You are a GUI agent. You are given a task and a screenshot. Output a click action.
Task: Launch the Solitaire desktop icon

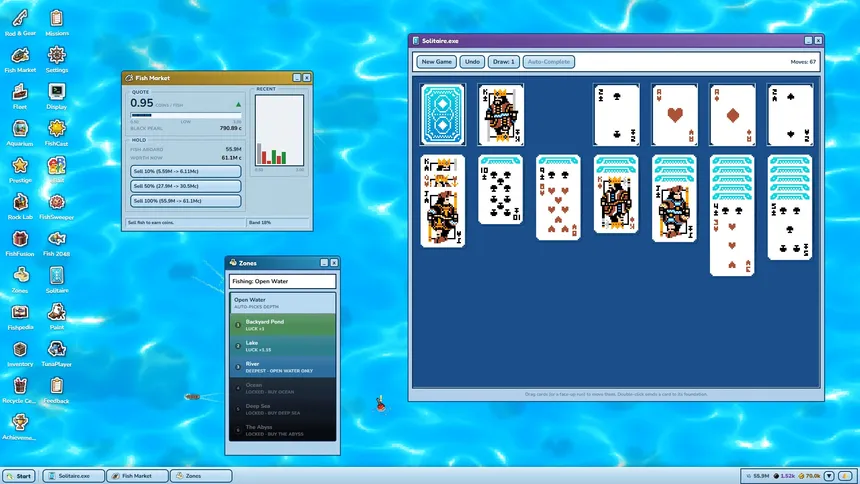point(56,280)
